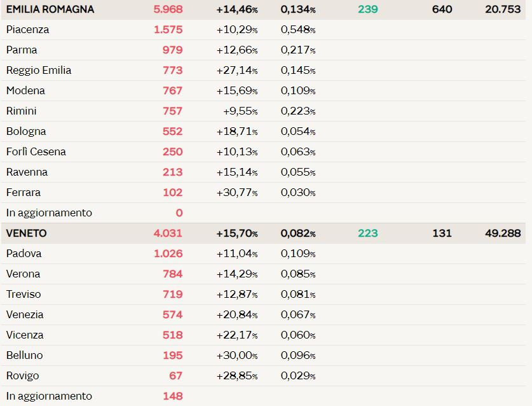Click Veneto In aggiornamento count 148
The image size is (532, 406).
[173, 396]
